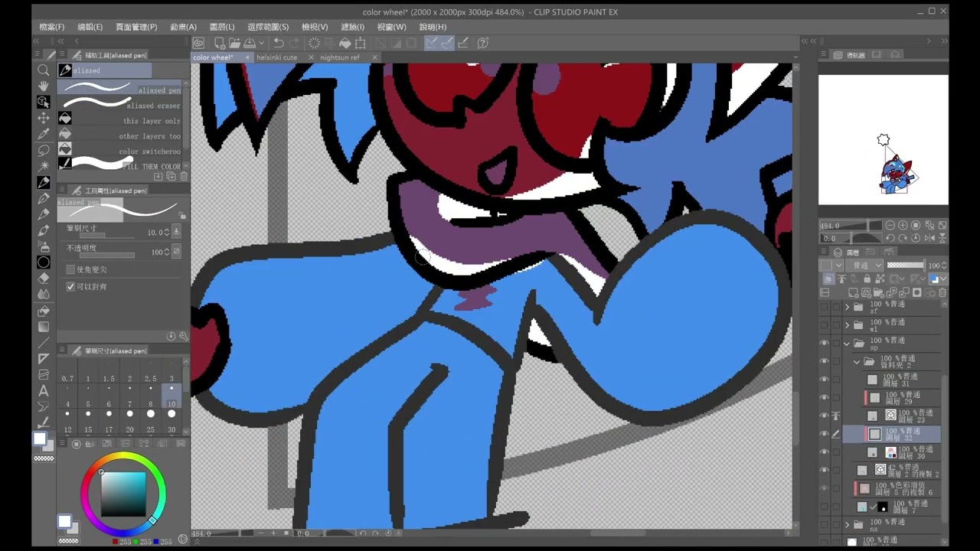Select the Eraser tool

pos(44,279)
